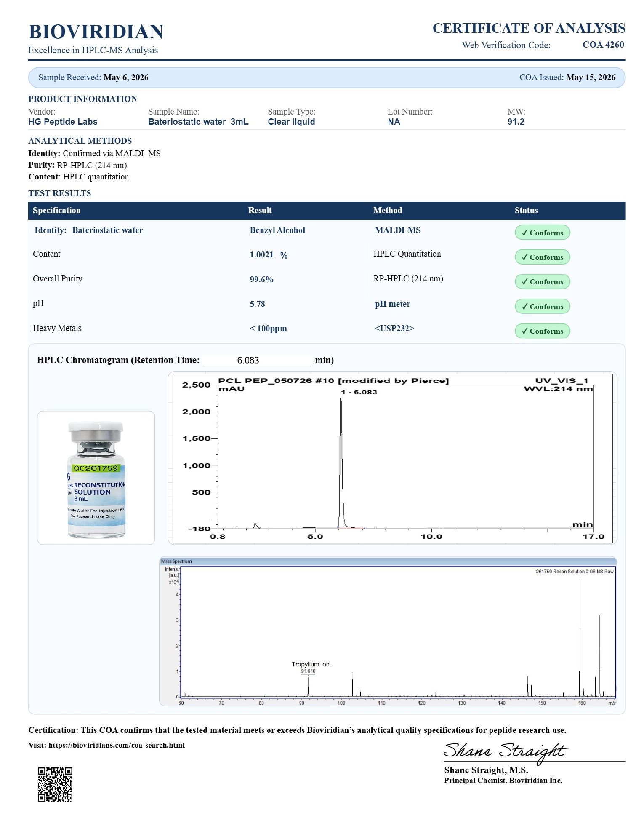The width and height of the screenshot is (644, 834).
Task: Select the COA Issued date 'May 15, 2026'
Action: 591,78
